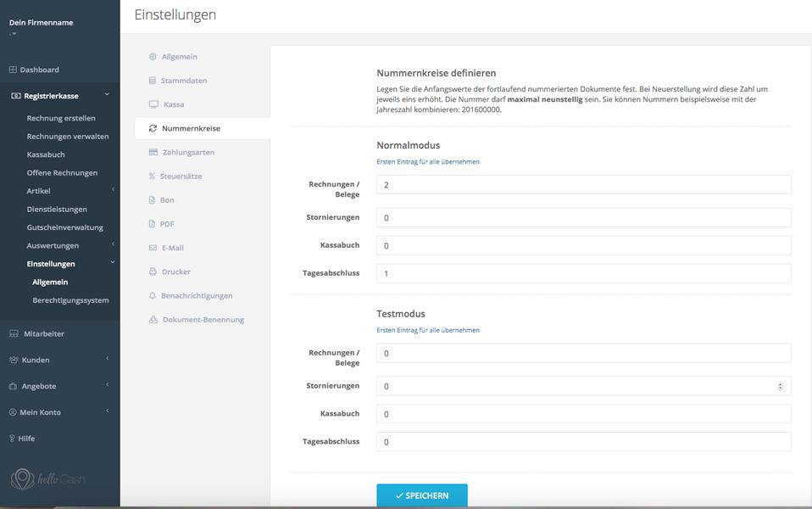
Task: Click the Mitarbeiter sidebar icon
Action: pyautogui.click(x=14, y=333)
